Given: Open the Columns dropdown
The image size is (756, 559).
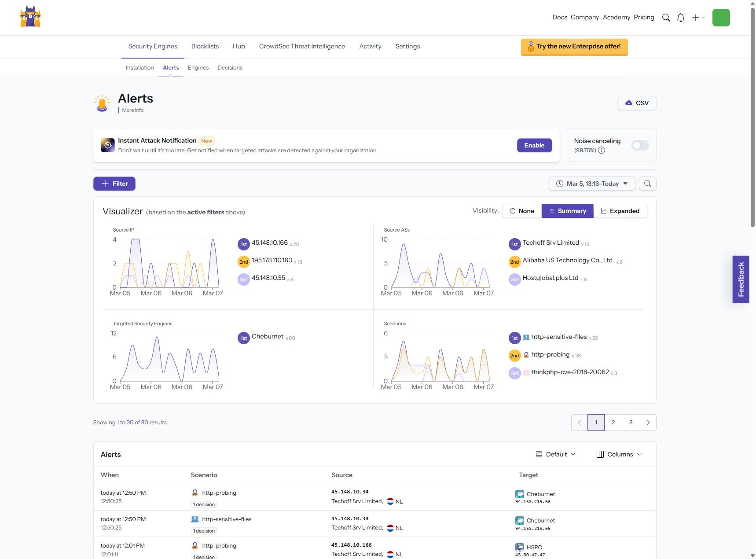Looking at the screenshot, I should (x=619, y=454).
